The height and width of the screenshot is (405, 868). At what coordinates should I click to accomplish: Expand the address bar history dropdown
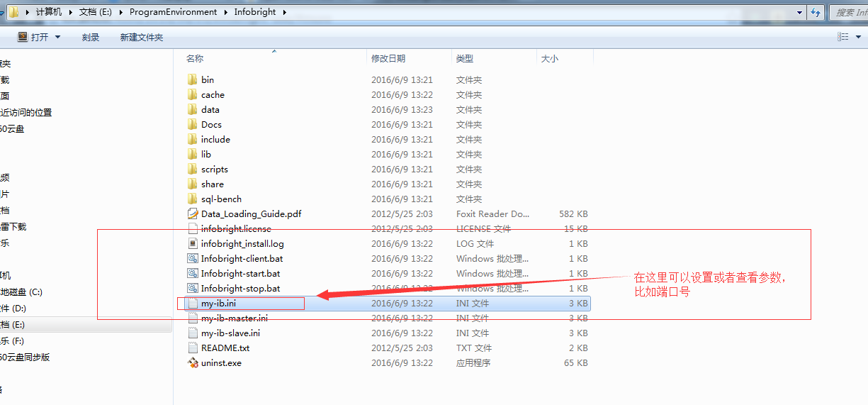tap(800, 12)
